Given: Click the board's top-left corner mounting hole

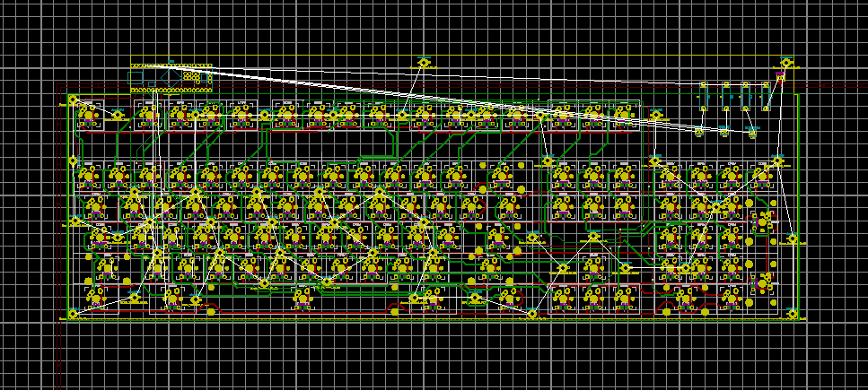Looking at the screenshot, I should (x=74, y=100).
